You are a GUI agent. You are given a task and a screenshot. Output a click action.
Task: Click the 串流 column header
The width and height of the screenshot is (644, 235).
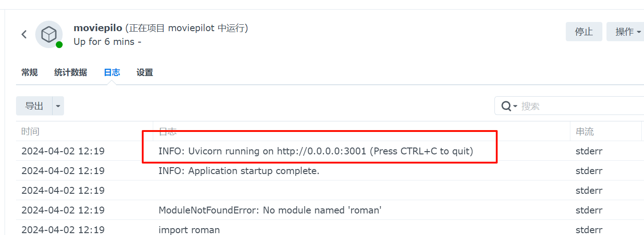pyautogui.click(x=585, y=131)
